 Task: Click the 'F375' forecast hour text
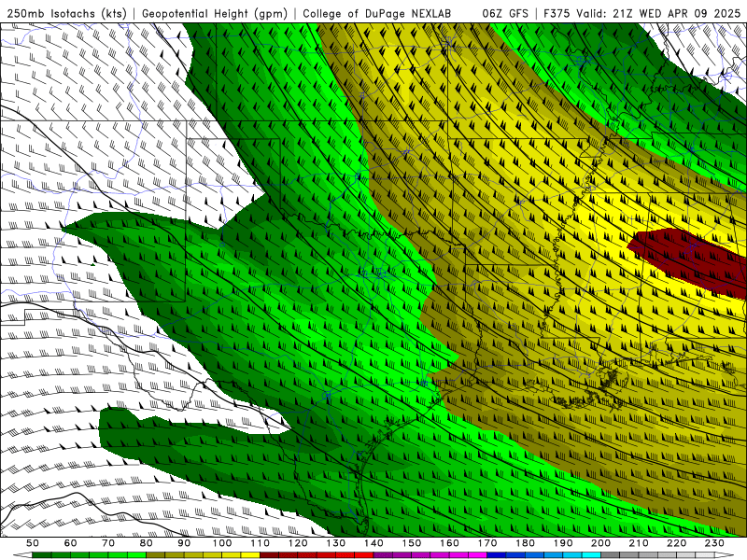[557, 13]
